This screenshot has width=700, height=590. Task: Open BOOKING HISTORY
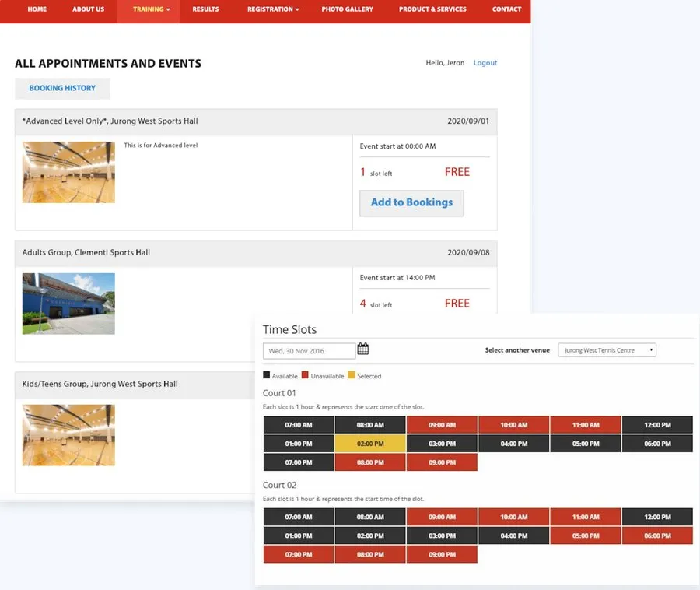[62, 89]
